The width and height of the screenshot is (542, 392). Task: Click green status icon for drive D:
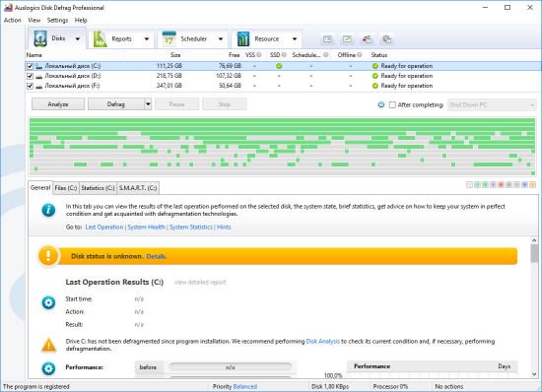[375, 76]
